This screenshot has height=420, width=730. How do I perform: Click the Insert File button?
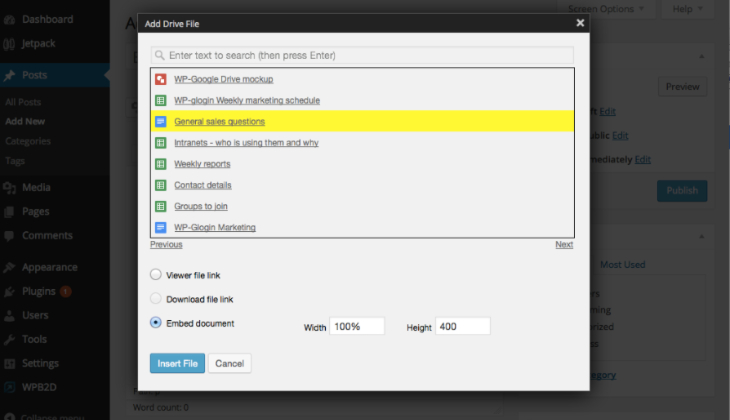(x=177, y=364)
